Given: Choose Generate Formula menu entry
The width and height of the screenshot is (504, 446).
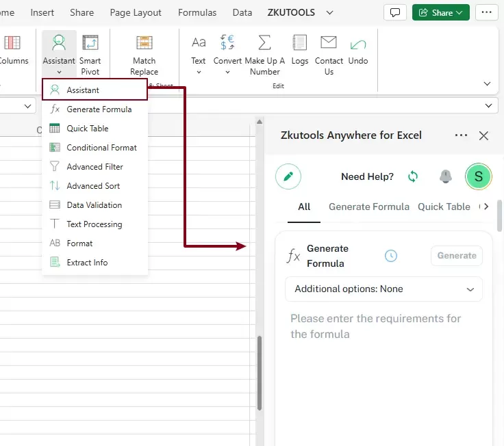Looking at the screenshot, I should click(94, 109).
